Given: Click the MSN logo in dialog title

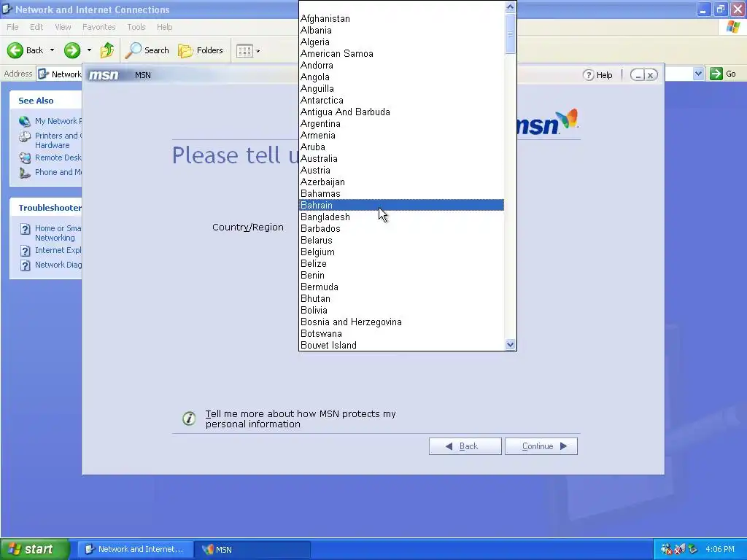Looking at the screenshot, I should pyautogui.click(x=104, y=75).
